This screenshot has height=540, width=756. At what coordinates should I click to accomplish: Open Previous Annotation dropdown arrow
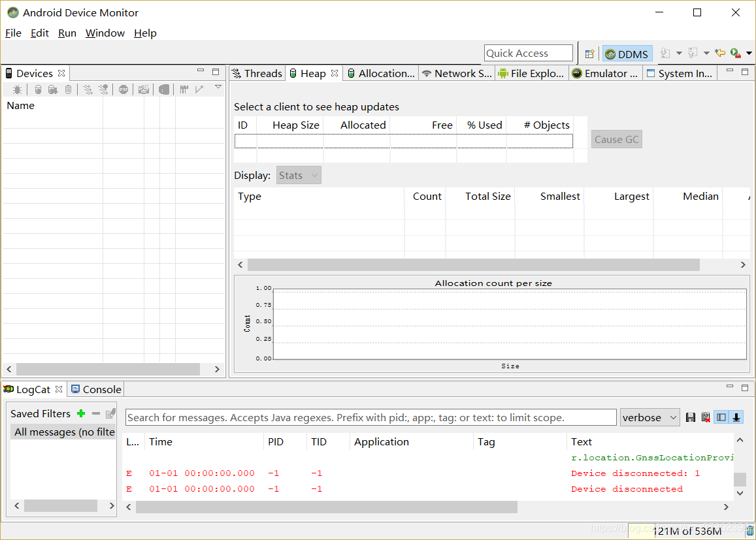tap(706, 53)
